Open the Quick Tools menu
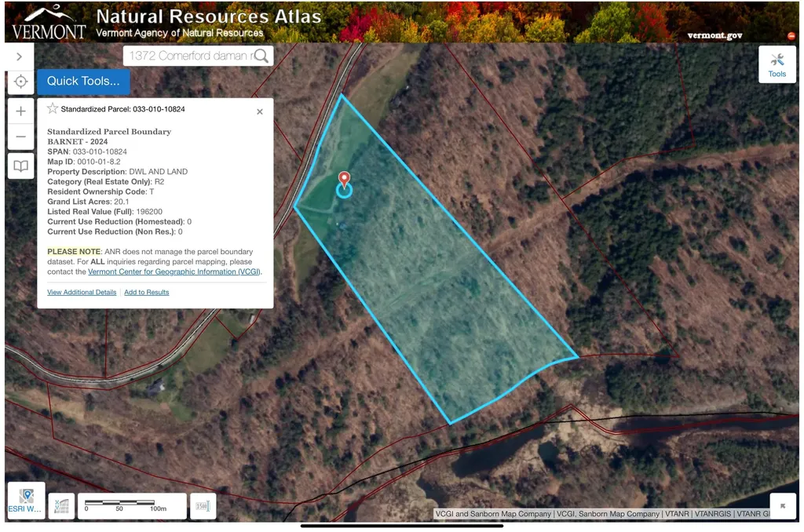Screen dimensions: 804x532 (x=83, y=81)
